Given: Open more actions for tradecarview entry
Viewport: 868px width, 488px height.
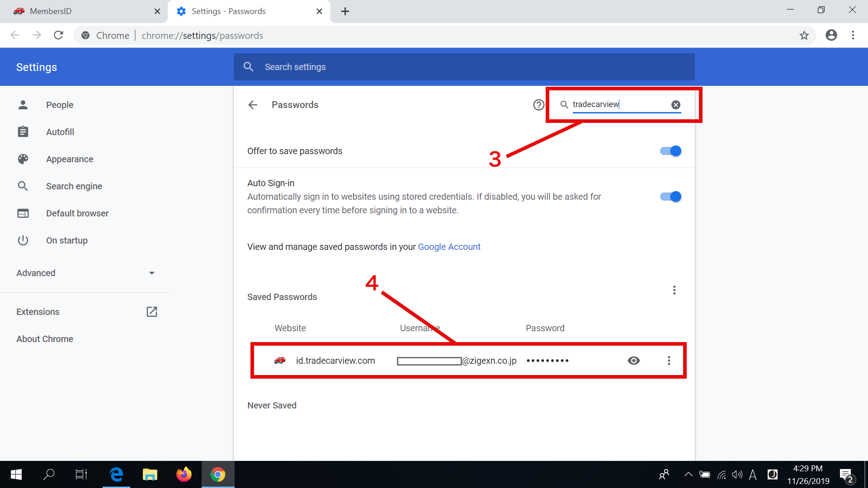Looking at the screenshot, I should coord(669,361).
